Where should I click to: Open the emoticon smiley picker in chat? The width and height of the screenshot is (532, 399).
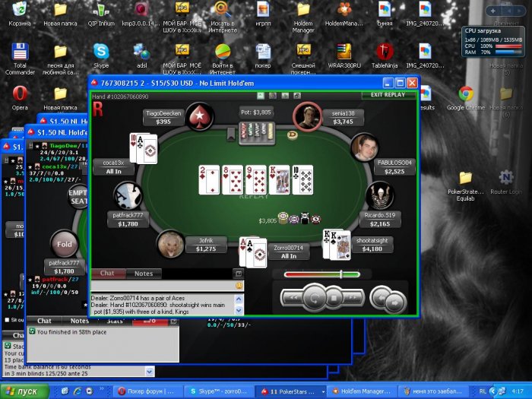pyautogui.click(x=239, y=286)
